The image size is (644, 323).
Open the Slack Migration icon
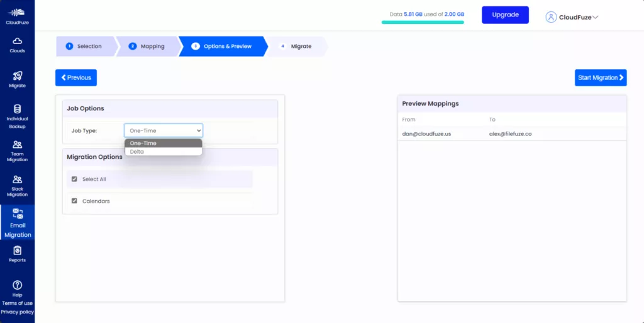pyautogui.click(x=17, y=179)
